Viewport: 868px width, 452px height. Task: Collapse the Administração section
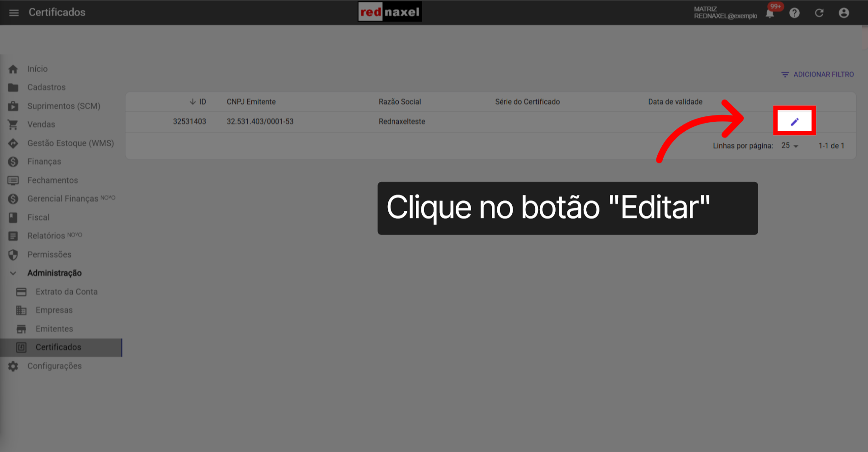point(13,273)
